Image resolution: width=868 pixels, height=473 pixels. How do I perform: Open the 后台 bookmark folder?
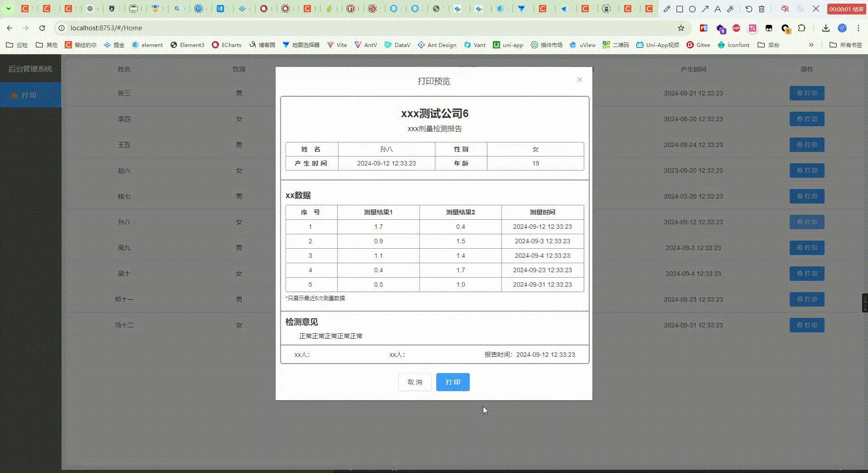[768, 45]
